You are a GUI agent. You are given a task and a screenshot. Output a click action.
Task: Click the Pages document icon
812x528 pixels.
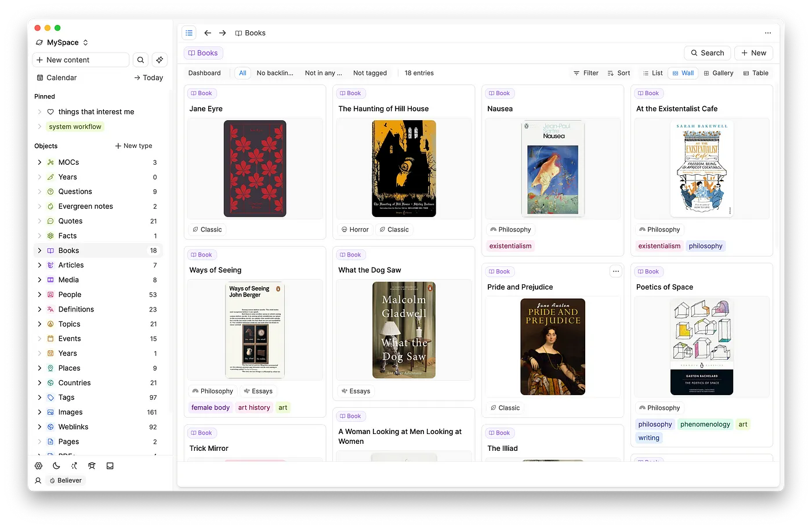(x=50, y=442)
